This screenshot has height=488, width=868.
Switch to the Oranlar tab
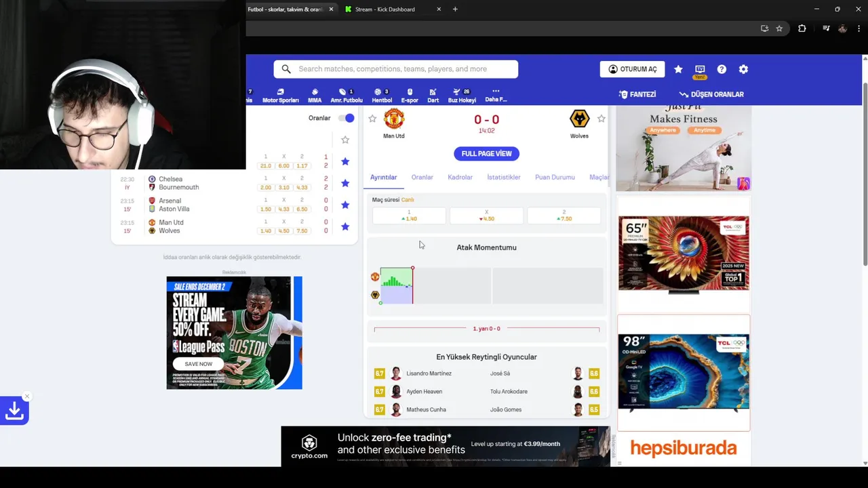[x=422, y=178]
